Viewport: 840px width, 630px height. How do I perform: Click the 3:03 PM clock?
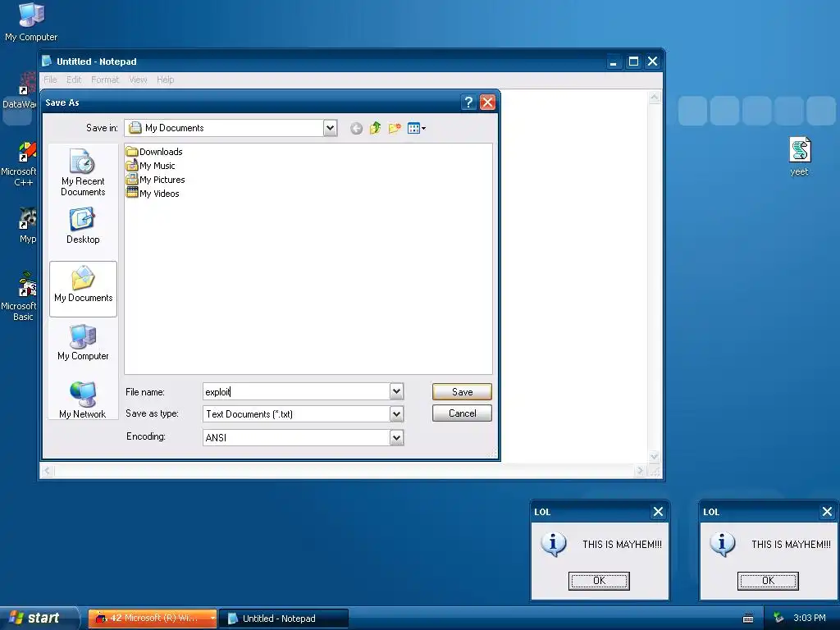tap(810, 619)
